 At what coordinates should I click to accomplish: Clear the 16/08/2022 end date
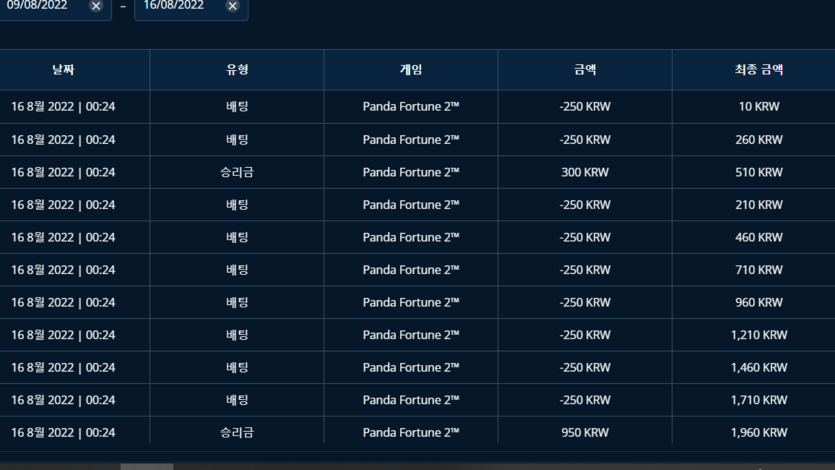(x=232, y=6)
